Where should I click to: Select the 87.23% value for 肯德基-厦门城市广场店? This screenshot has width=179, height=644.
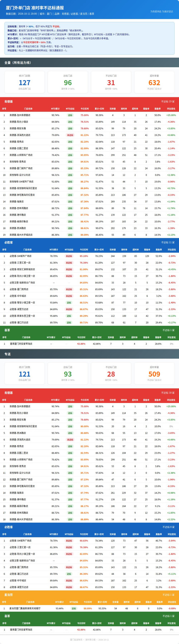click(x=84, y=480)
